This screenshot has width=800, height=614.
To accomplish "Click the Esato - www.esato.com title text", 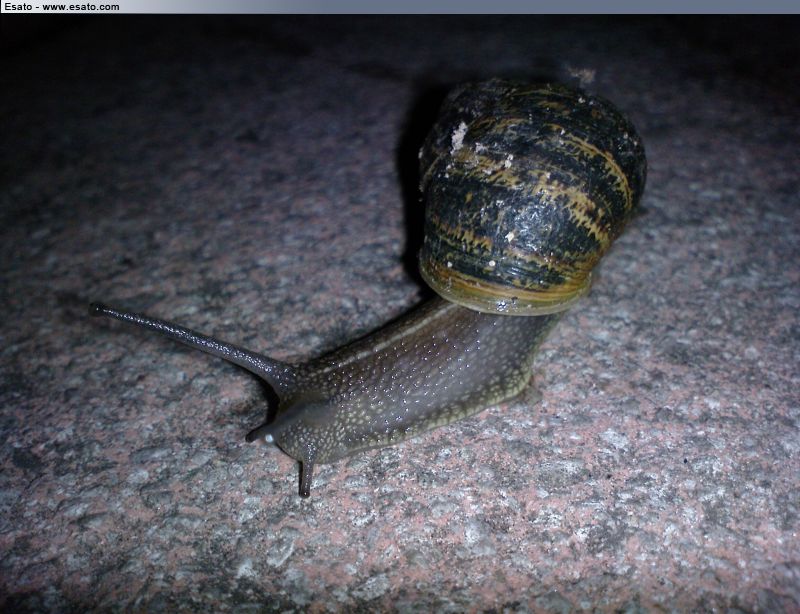I will (62, 7).
